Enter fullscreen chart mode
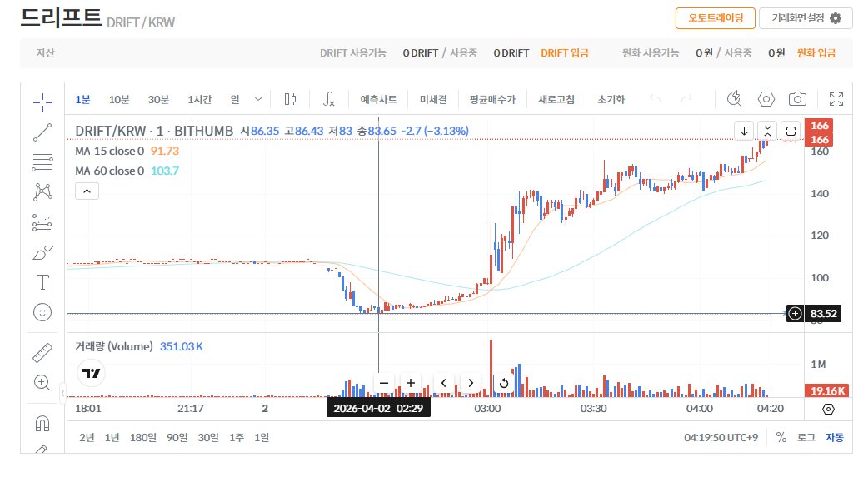The height and width of the screenshot is (477, 868). [836, 100]
